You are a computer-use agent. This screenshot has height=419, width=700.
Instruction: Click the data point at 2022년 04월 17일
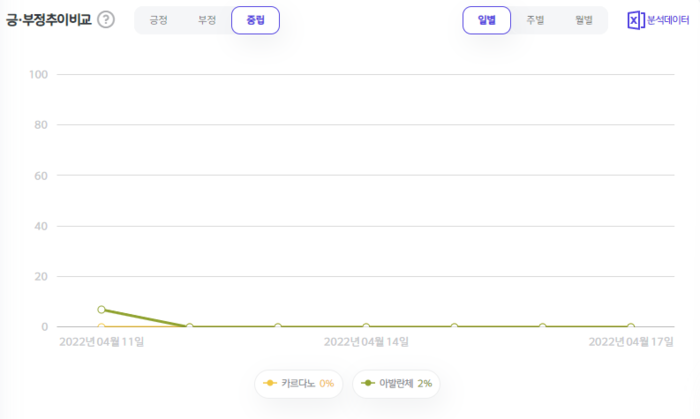631,327
